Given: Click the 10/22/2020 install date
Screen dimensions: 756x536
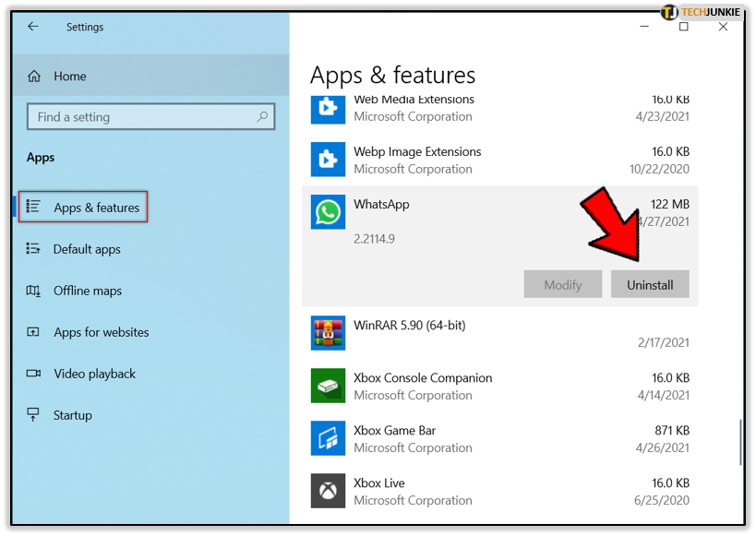Looking at the screenshot, I should (x=659, y=169).
